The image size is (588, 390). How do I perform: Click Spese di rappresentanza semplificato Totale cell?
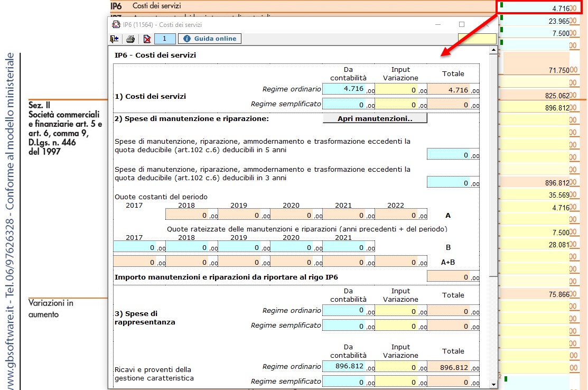point(453,326)
